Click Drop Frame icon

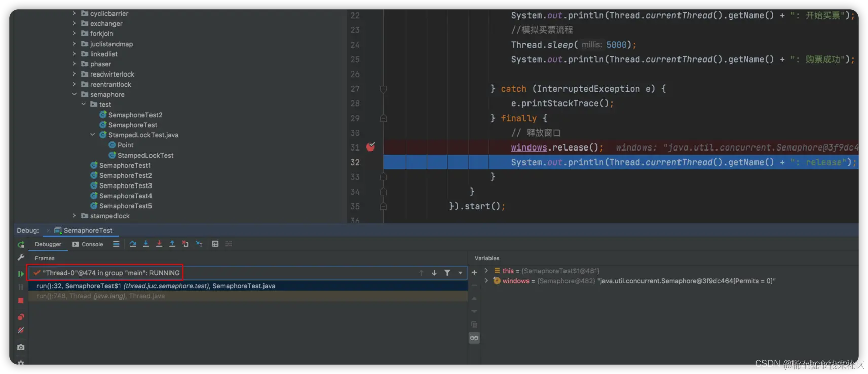(x=185, y=244)
